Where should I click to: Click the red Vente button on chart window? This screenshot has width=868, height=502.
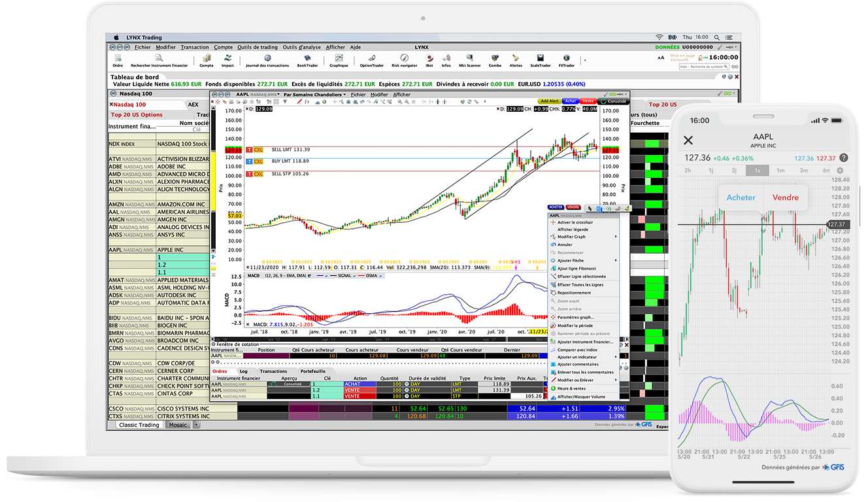(588, 101)
